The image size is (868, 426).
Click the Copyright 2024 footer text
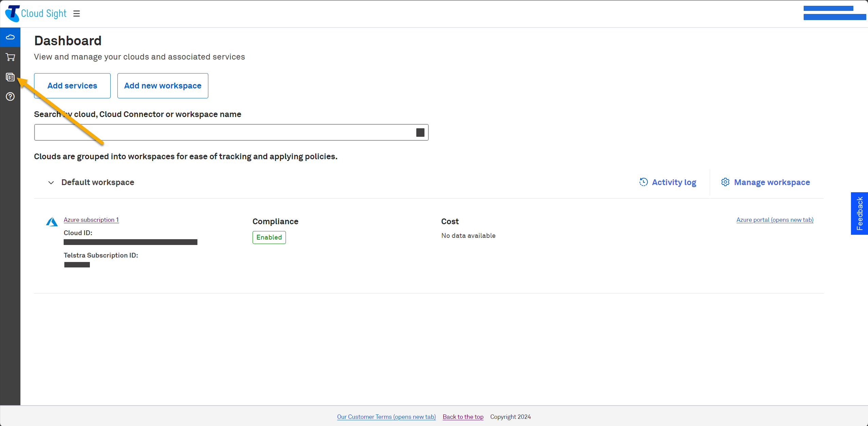(x=510, y=417)
